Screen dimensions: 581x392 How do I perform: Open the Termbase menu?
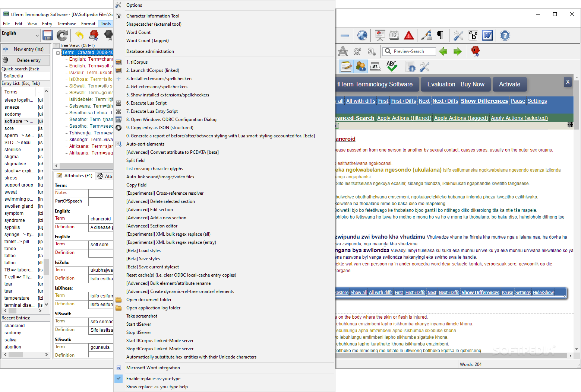(x=67, y=24)
